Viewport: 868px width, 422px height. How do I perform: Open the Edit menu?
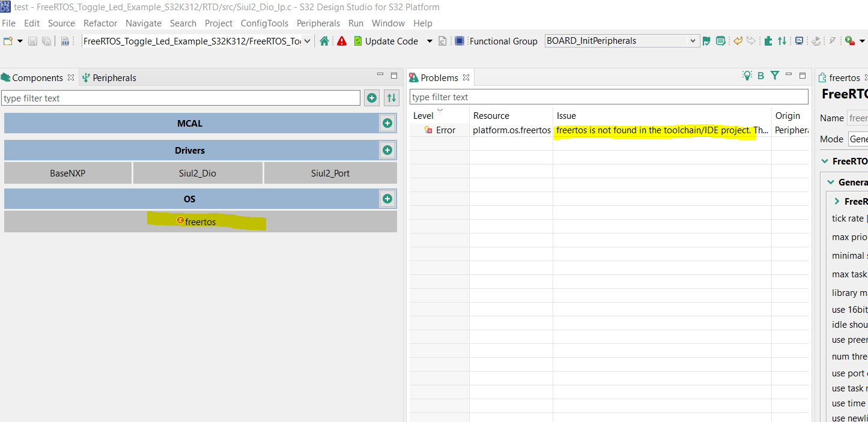[x=32, y=23]
